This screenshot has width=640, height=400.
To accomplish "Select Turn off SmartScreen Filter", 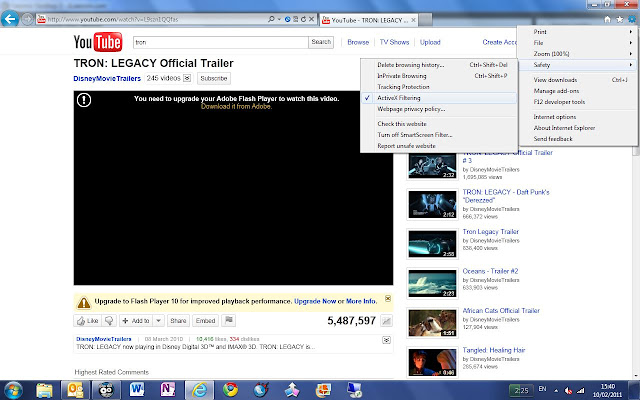I will click(439, 135).
